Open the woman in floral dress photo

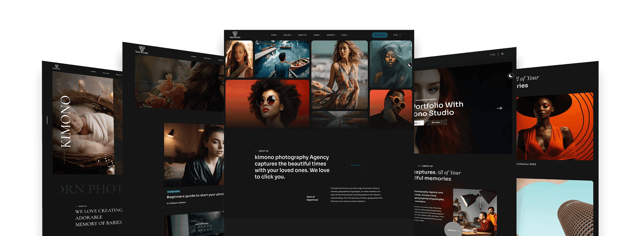pyautogui.click(x=339, y=75)
